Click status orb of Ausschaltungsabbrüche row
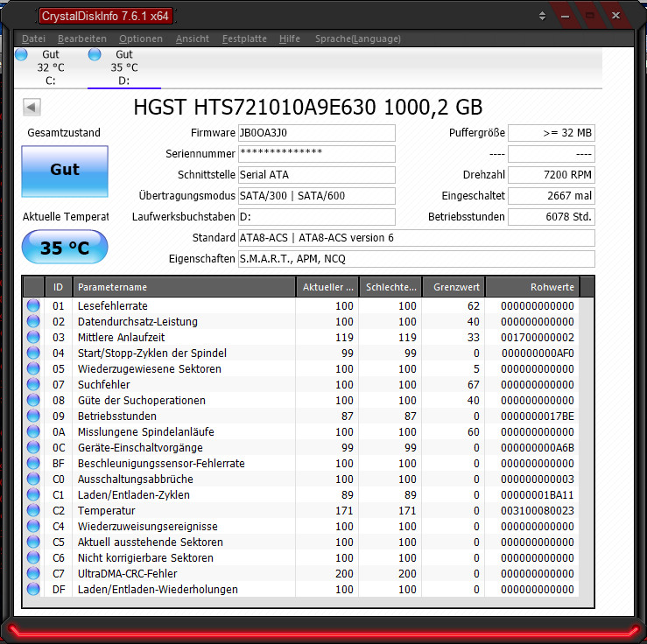 [33, 479]
